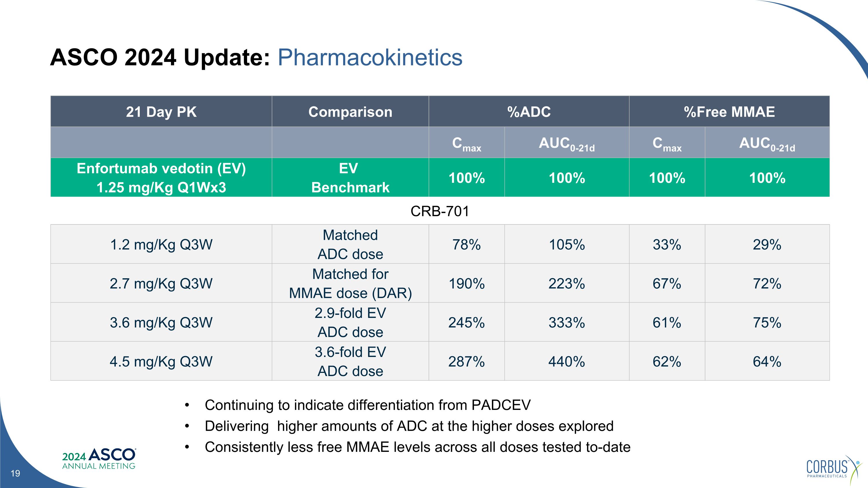Select the 190% ADC Cmax value
Image resolution: width=868 pixels, height=488 pixels.
(x=466, y=283)
